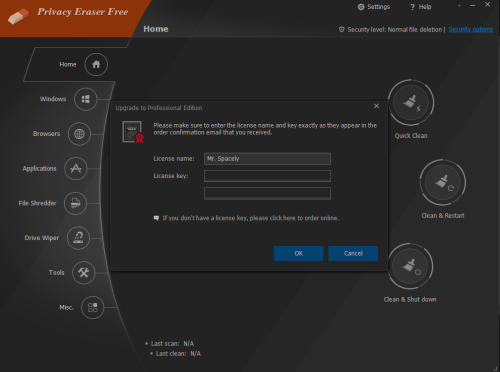The width and height of the screenshot is (500, 372).
Task: Click the Clean & Restart label
Action: pyautogui.click(x=443, y=216)
